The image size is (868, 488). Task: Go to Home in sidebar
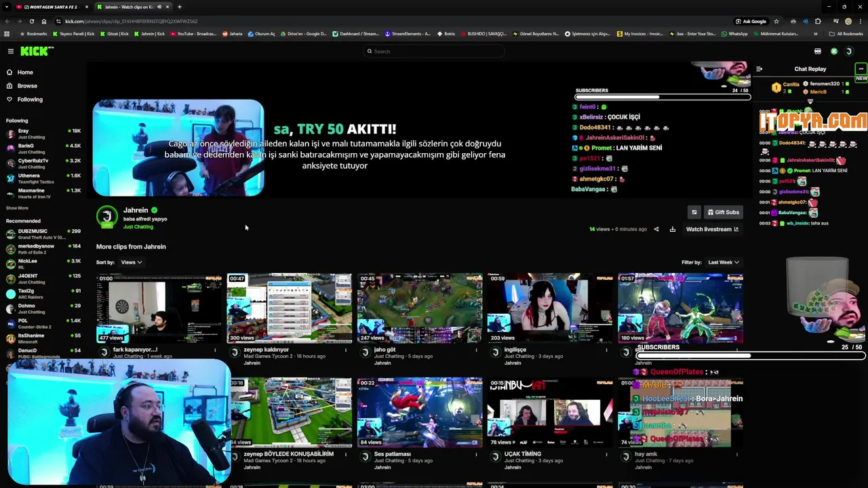click(x=20, y=72)
